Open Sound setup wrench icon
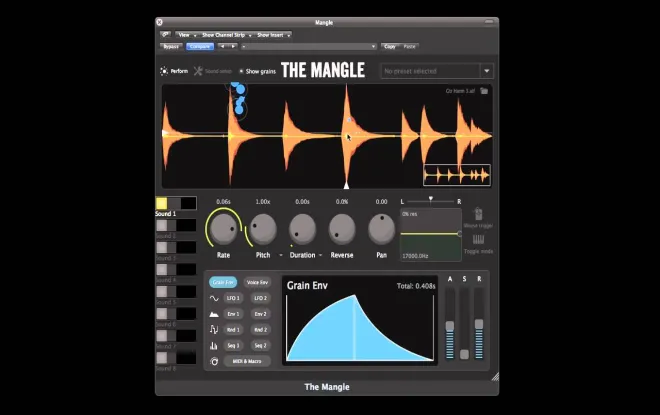Viewport: 660px width, 415px height. coord(198,71)
